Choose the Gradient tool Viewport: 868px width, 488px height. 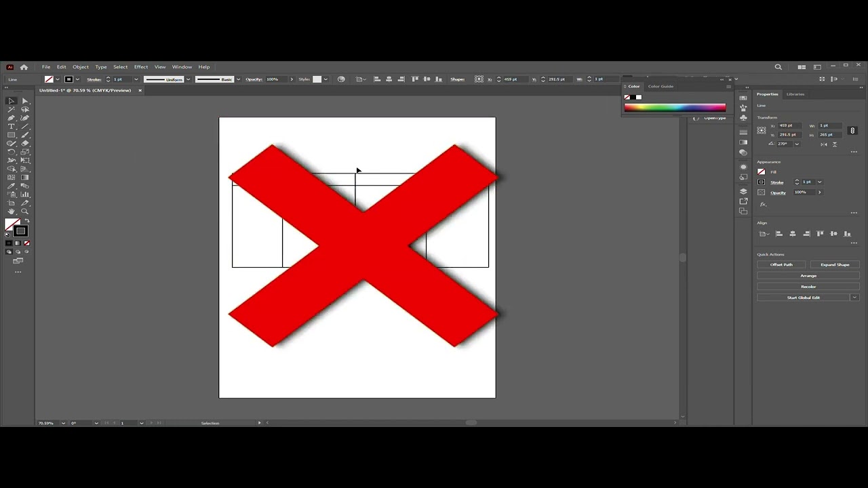point(24,177)
